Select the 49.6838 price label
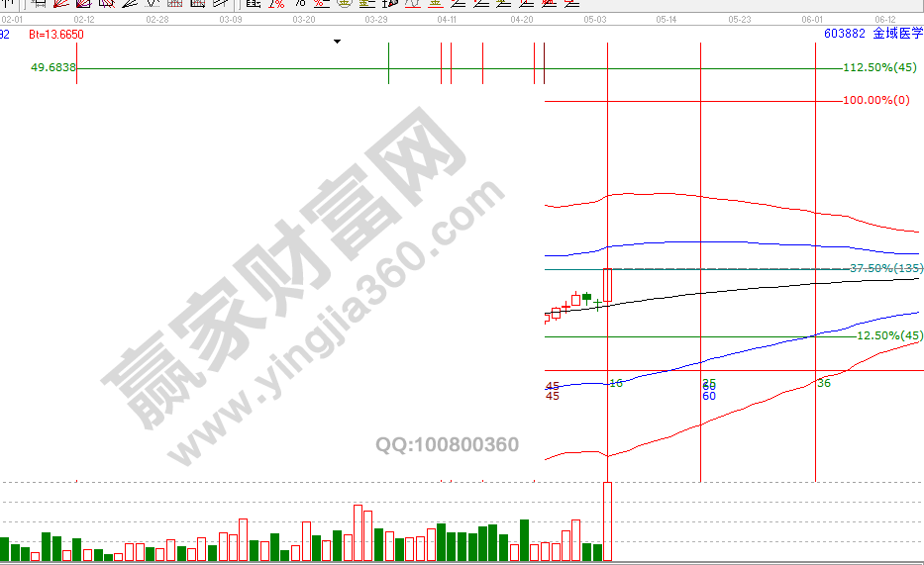924x565 pixels. (53, 68)
